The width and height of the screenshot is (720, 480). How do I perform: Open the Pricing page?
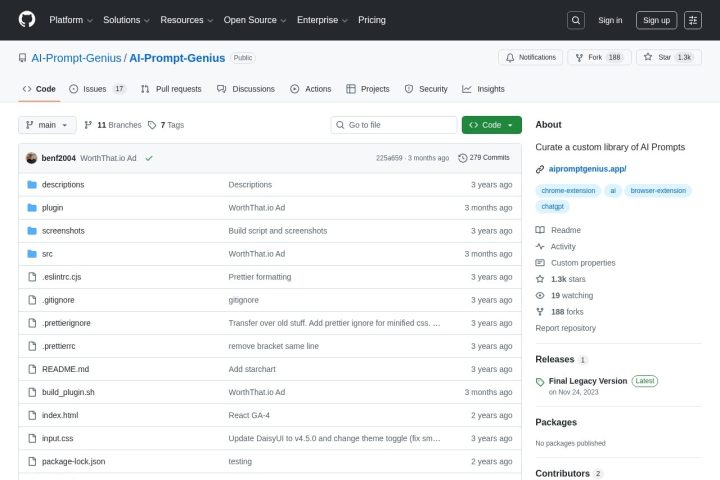(x=372, y=20)
